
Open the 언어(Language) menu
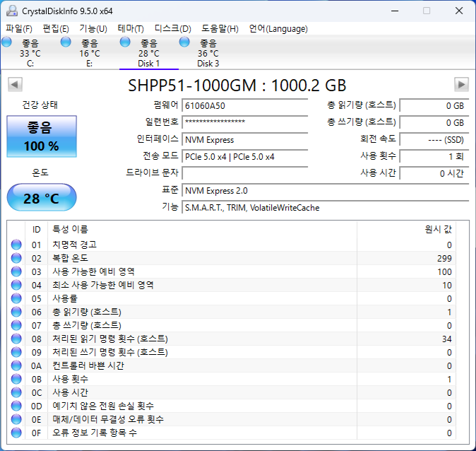point(278,28)
